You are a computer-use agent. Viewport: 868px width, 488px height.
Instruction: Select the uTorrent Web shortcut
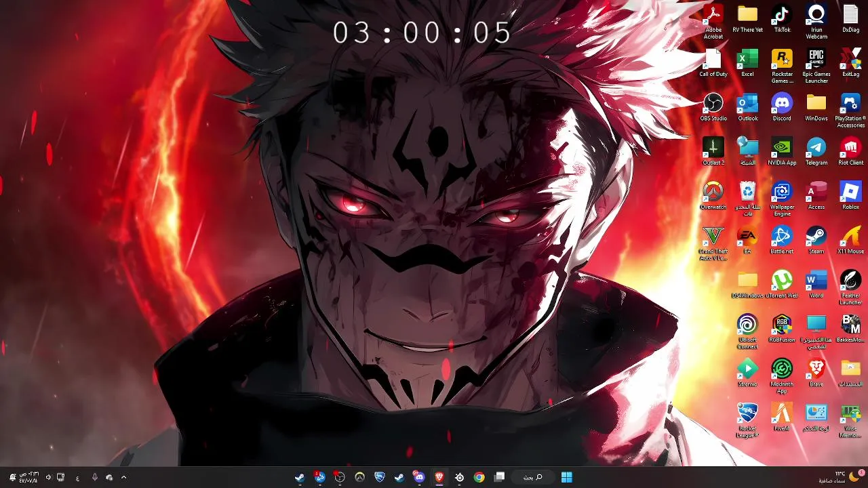point(782,285)
